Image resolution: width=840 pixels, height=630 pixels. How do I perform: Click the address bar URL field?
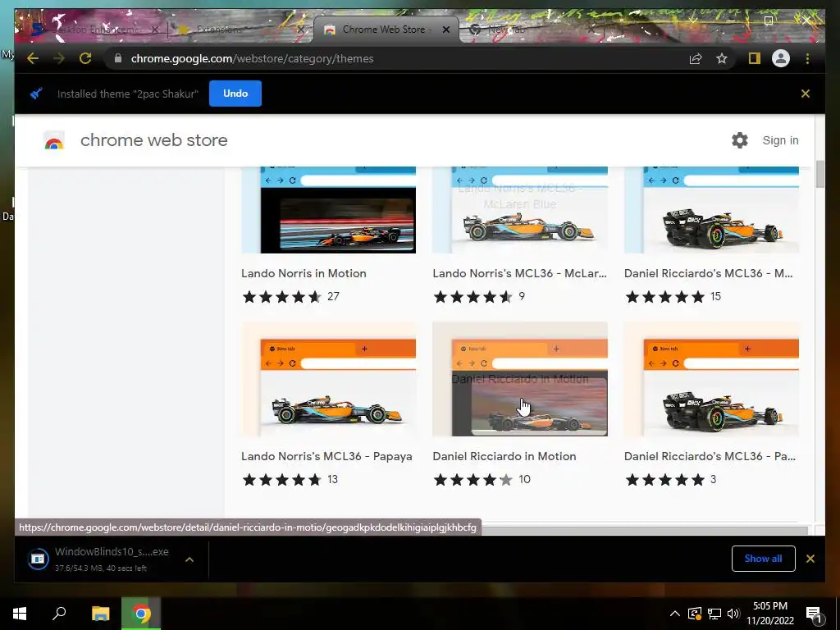tap(396, 58)
